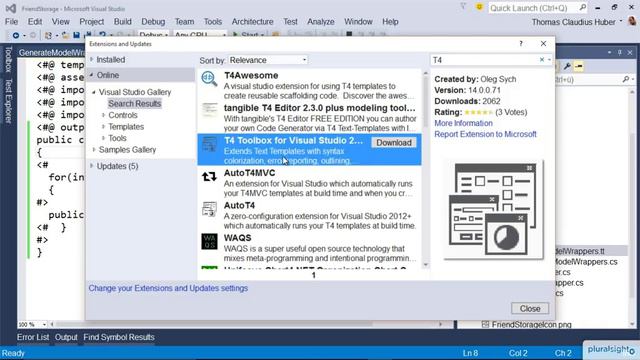The width and height of the screenshot is (640, 360).
Task: Open Change your Extensions and Updates settings
Action: tap(168, 288)
